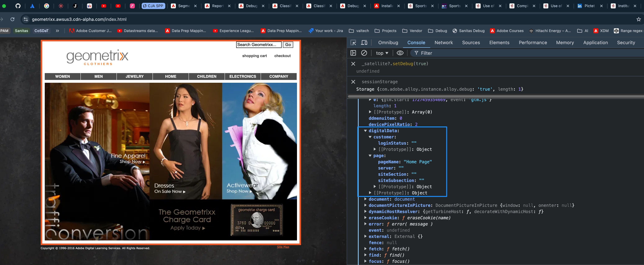This screenshot has width=644, height=265.
Task: Open the top context dropdown
Action: (382, 53)
